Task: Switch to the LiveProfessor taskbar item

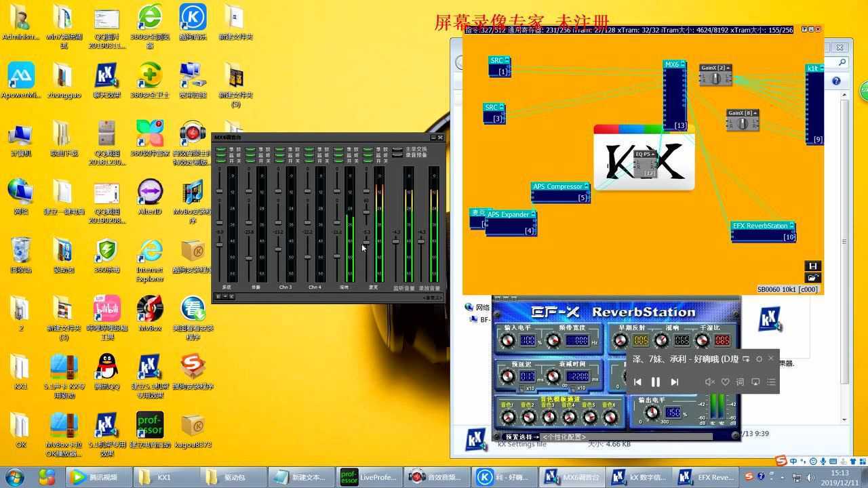Action: [369, 477]
